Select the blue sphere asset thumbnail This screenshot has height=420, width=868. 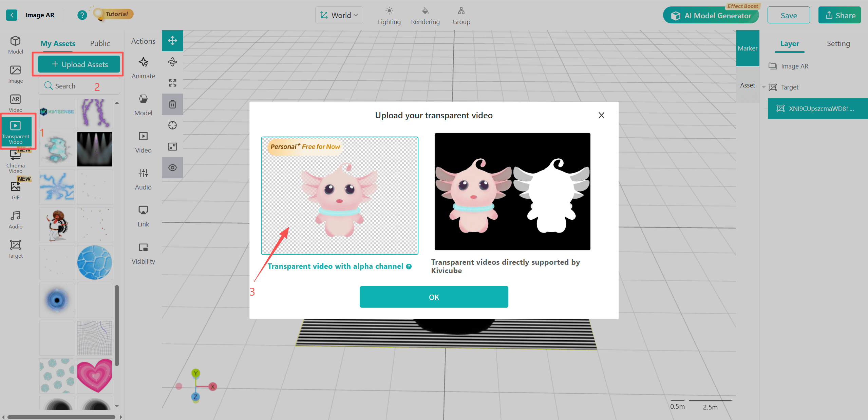point(94,263)
